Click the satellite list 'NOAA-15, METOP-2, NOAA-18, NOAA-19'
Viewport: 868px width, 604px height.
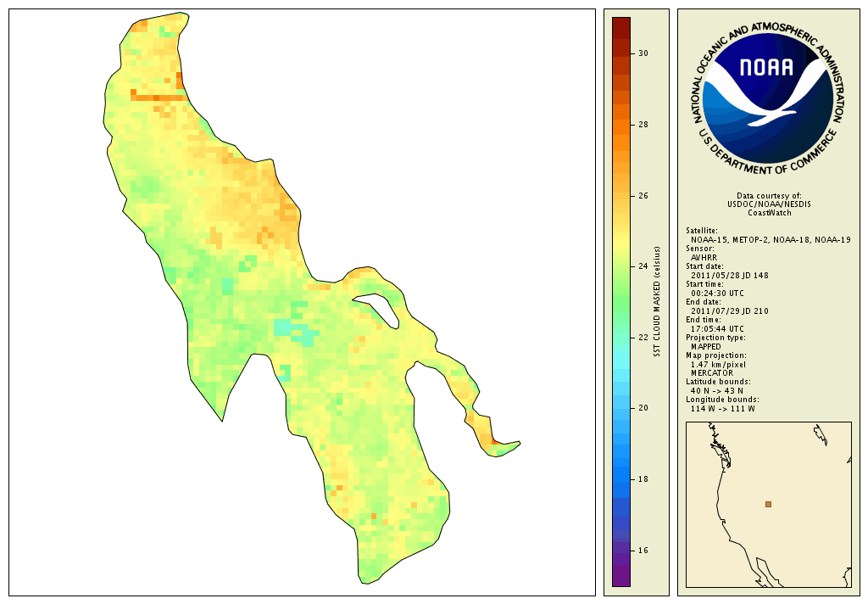[771, 240]
